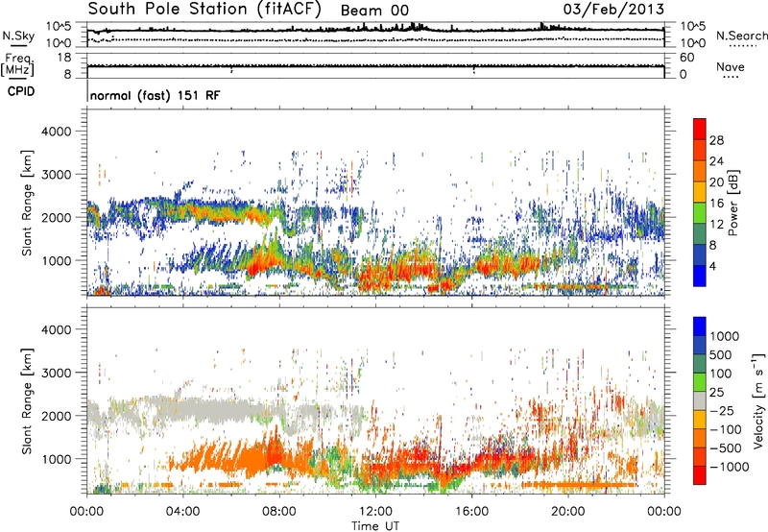Click the 'N.Sky' legend label

(18, 36)
